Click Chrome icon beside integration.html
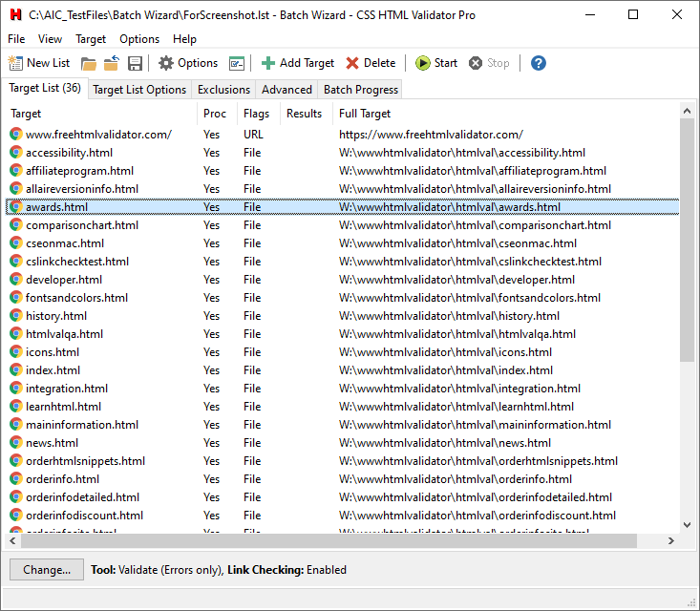 15,388
